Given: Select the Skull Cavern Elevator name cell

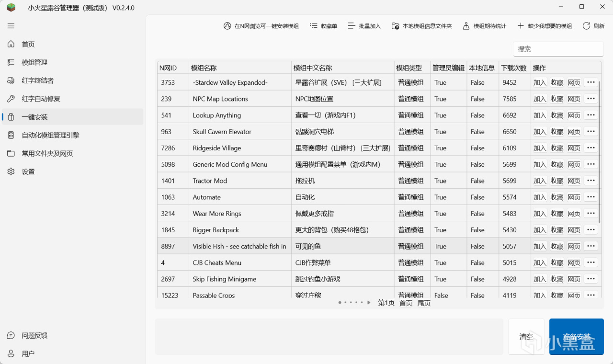Looking at the screenshot, I should point(240,131).
